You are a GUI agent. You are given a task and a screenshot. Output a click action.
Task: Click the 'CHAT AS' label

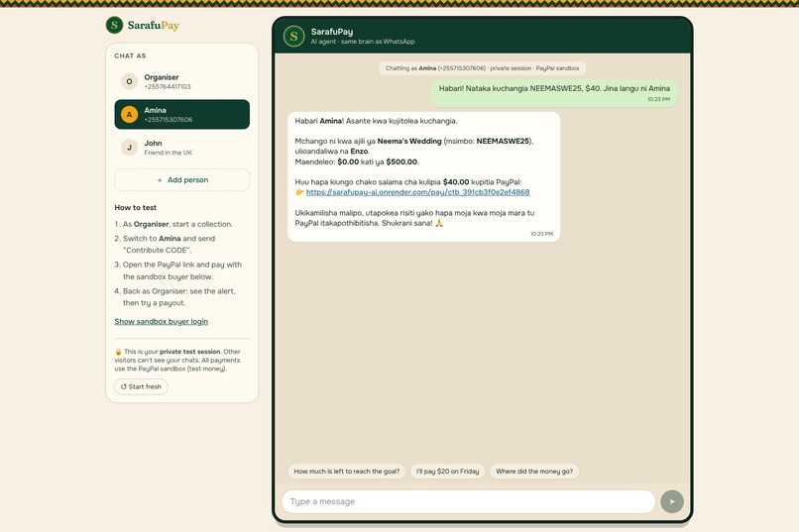point(130,55)
